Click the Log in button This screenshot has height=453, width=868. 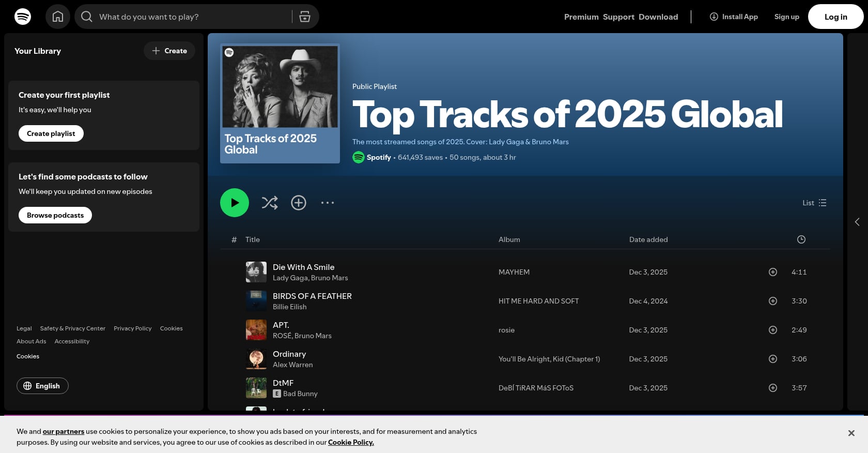pos(836,17)
